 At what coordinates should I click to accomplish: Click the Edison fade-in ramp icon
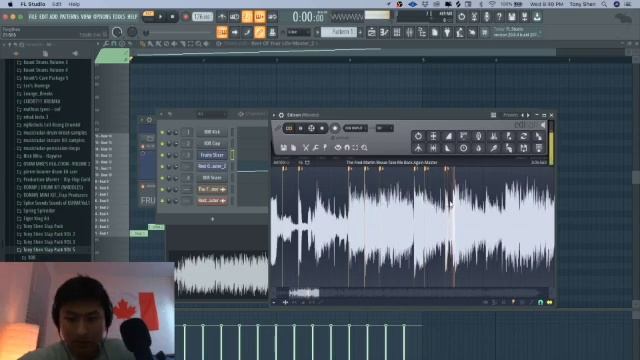[448, 136]
